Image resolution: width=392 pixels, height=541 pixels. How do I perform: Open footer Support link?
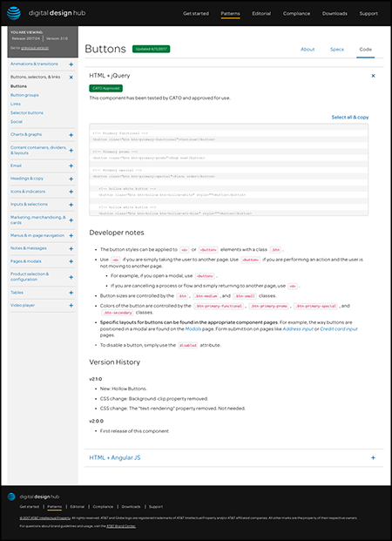point(156,506)
